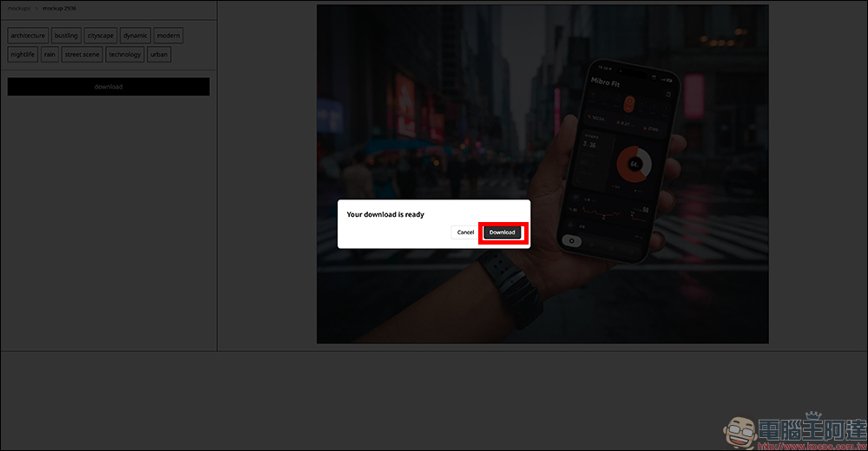Select the technology tag
The image size is (868, 451).
(125, 55)
